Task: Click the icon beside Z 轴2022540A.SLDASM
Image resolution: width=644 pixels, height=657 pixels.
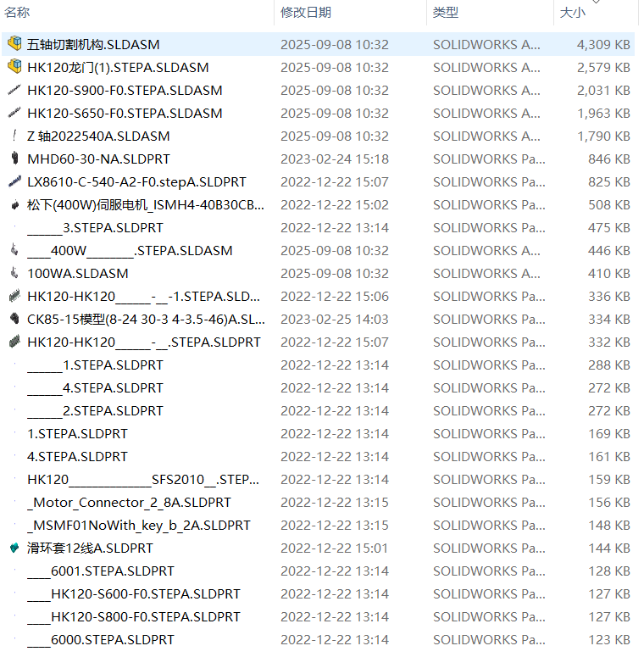Action: (x=14, y=136)
